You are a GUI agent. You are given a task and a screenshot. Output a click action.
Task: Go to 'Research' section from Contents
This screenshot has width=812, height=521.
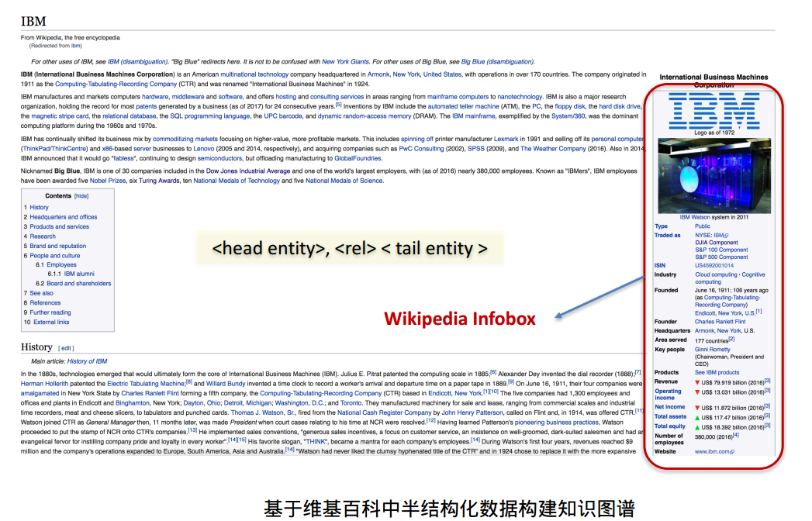pyautogui.click(x=43, y=236)
